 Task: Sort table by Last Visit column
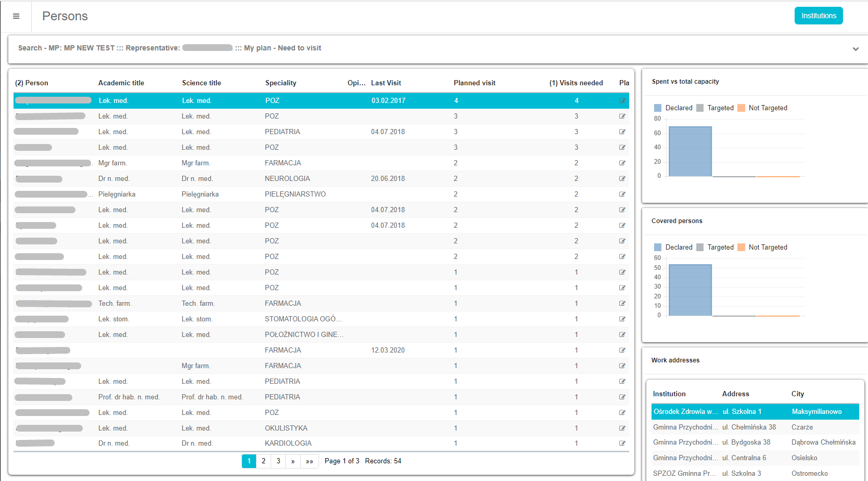tap(386, 83)
